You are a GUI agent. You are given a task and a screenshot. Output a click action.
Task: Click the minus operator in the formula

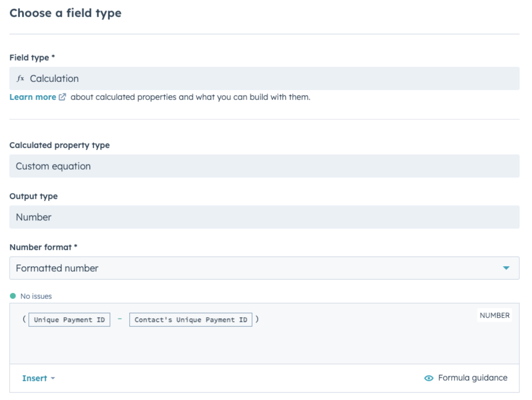click(120, 319)
